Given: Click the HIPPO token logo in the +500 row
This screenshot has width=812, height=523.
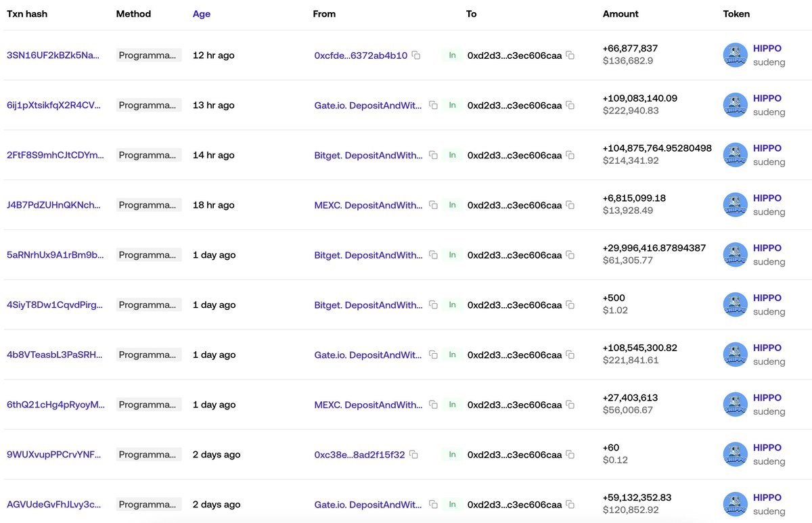Looking at the screenshot, I should (735, 305).
